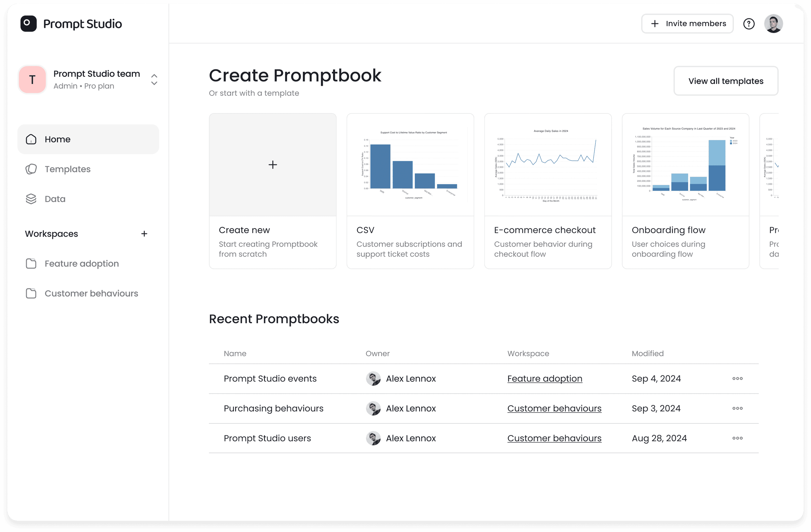The image size is (811, 532).
Task: Open the Customer behaviours workspace folder
Action: click(x=91, y=293)
